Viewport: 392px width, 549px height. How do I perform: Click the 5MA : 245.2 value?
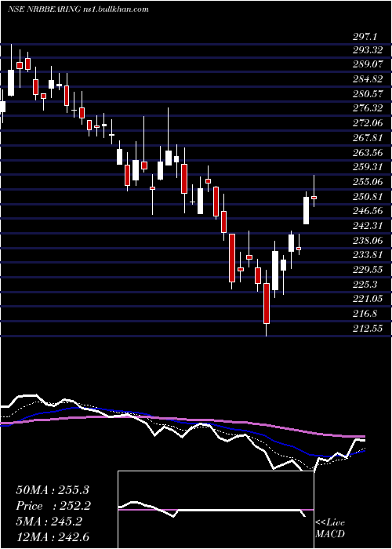(49, 522)
